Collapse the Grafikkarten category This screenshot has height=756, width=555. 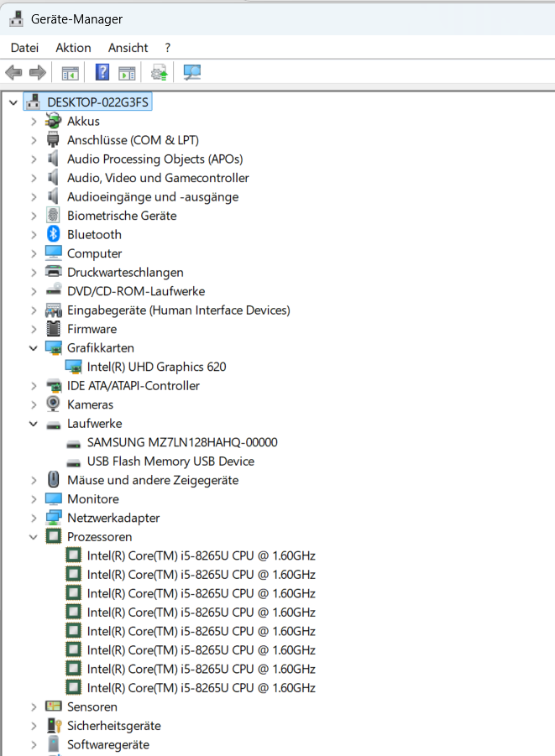(34, 348)
